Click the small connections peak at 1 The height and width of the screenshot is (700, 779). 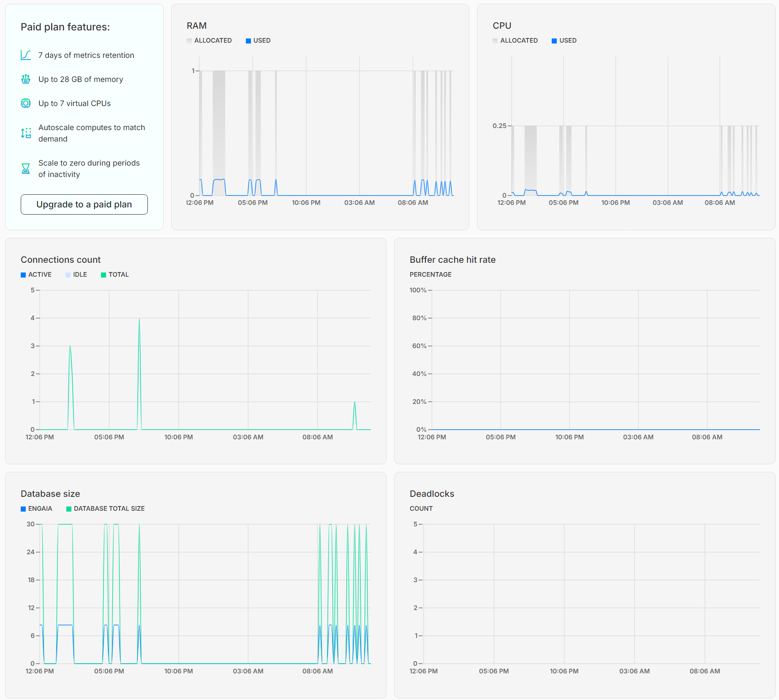(354, 403)
